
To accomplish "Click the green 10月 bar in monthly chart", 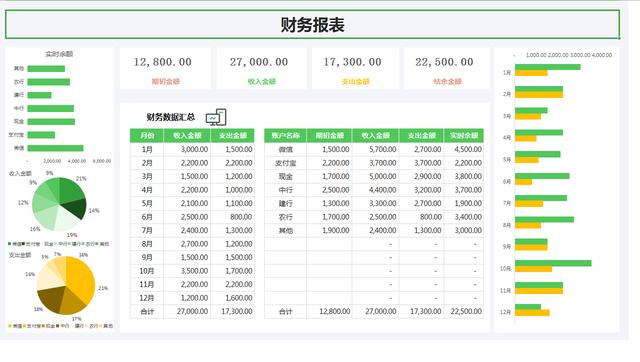I will [x=553, y=263].
